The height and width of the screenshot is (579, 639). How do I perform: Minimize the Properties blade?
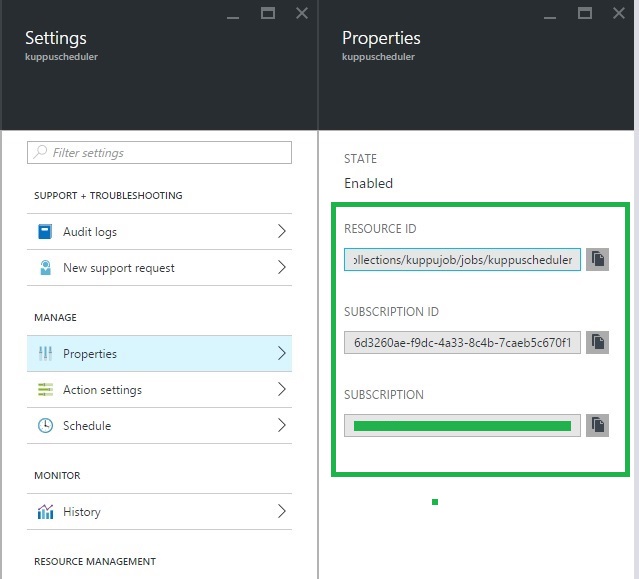point(550,13)
